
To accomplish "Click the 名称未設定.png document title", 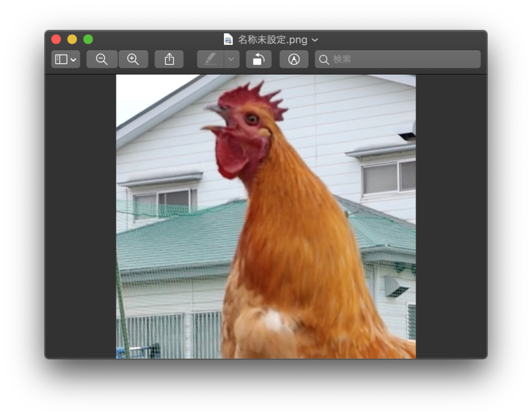I will coord(272,39).
